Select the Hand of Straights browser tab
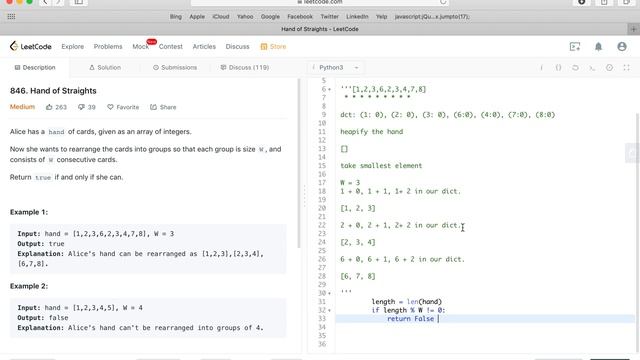The image size is (640, 360). click(320, 29)
